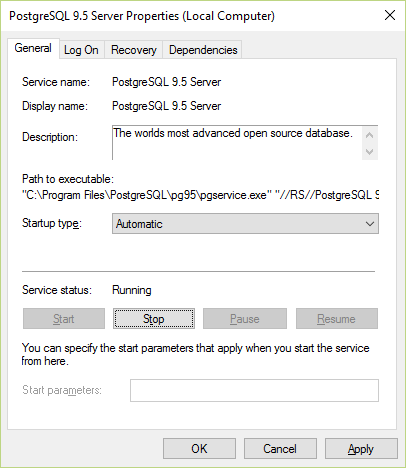Click the display name value "PostgreSQL 9.5 Server"
The width and height of the screenshot is (406, 468).
166,106
